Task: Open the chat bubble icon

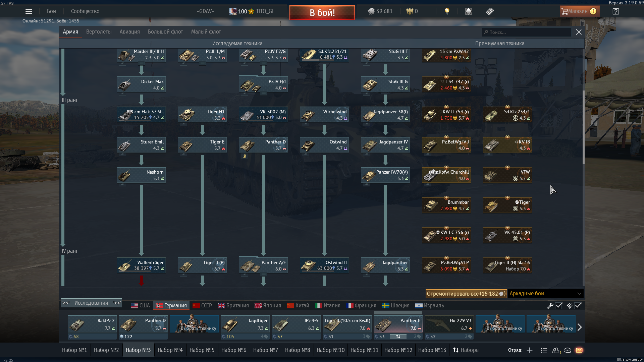Action: (x=568, y=350)
